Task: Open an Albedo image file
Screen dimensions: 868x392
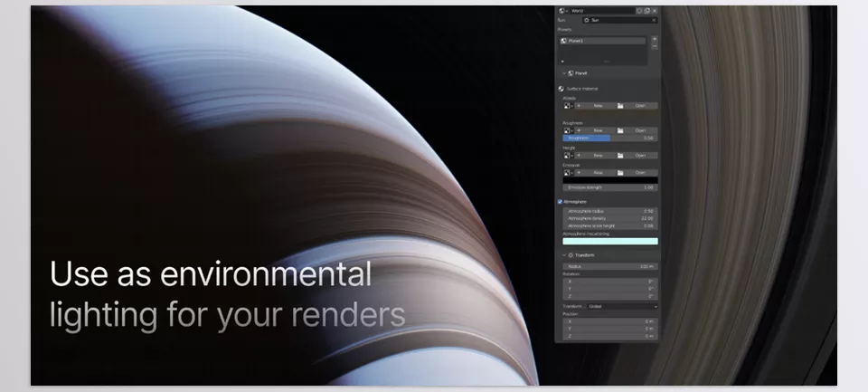Action: [636, 105]
